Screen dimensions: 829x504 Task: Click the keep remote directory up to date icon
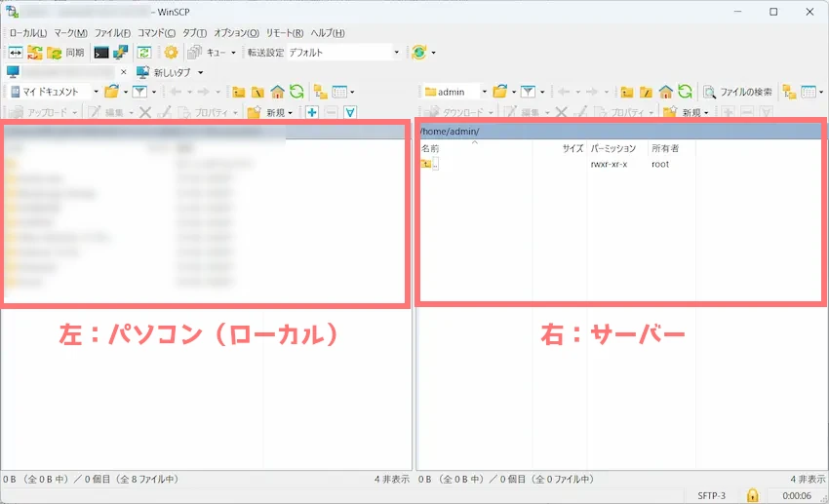(x=143, y=53)
